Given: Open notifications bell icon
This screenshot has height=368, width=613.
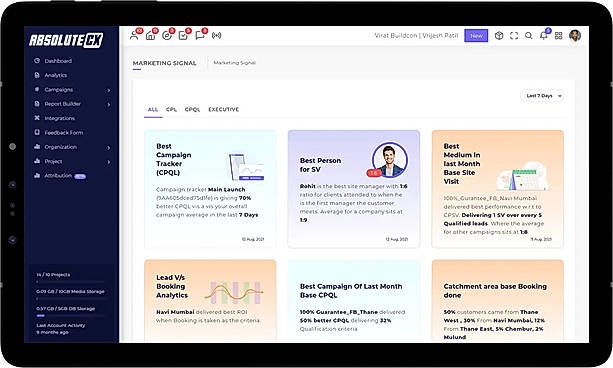Looking at the screenshot, I should coord(543,35).
